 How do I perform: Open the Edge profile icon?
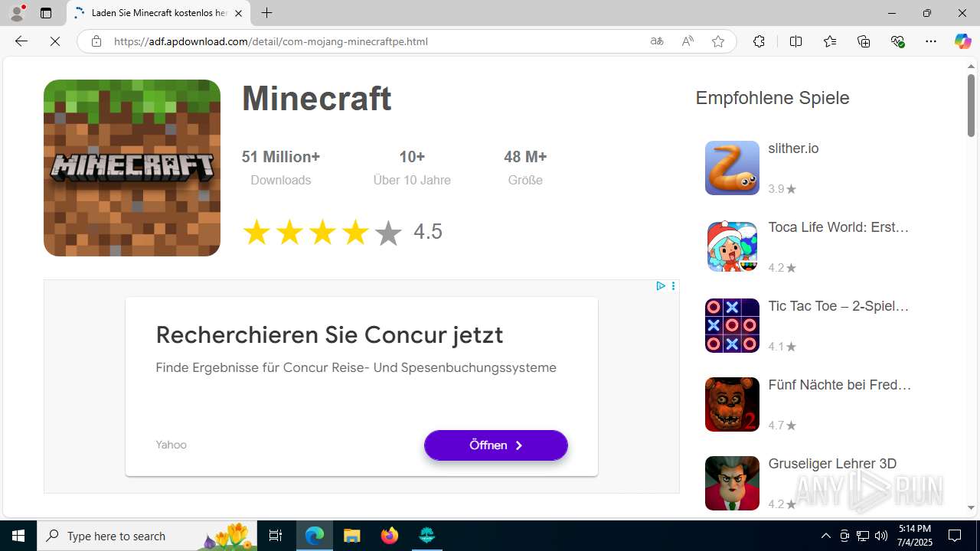[x=17, y=13]
